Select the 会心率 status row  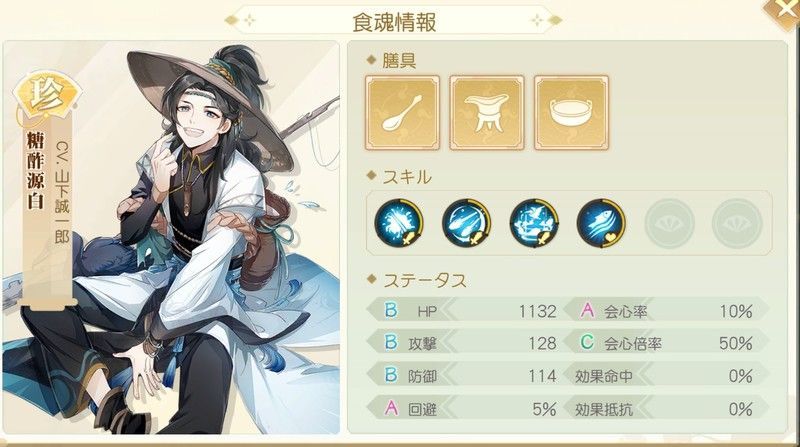pyautogui.click(x=666, y=310)
